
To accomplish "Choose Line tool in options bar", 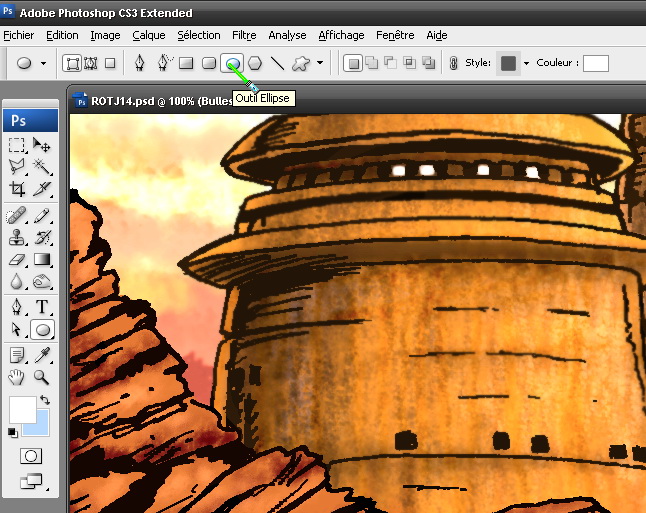I will coord(278,63).
